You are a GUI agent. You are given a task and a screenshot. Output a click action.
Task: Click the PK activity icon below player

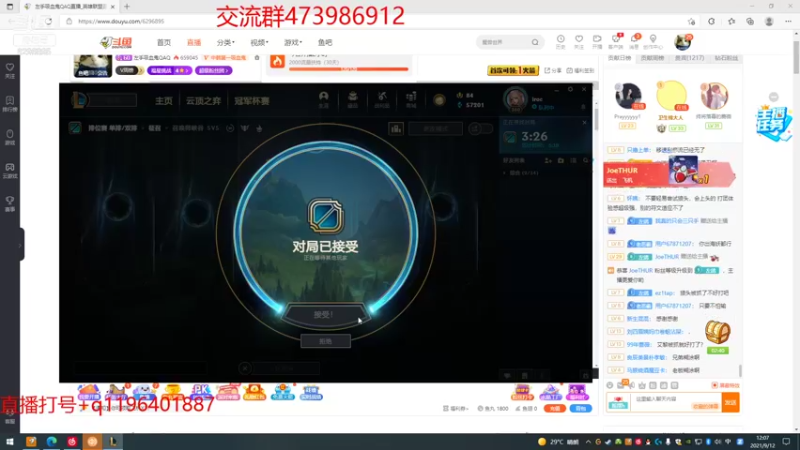(x=201, y=392)
